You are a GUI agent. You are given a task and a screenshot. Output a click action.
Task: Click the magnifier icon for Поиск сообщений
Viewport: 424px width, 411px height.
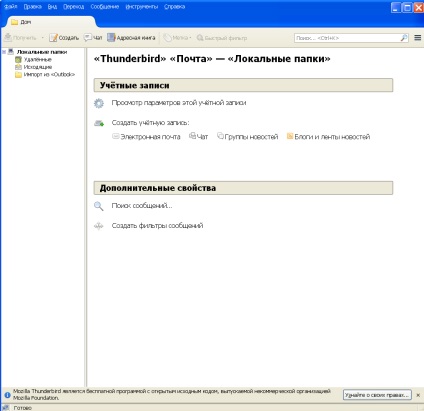tap(99, 206)
